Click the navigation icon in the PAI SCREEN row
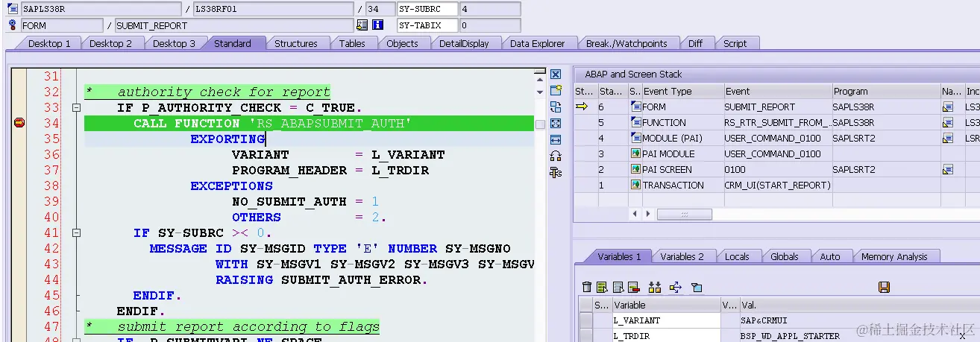This screenshot has height=342, width=980. click(947, 170)
